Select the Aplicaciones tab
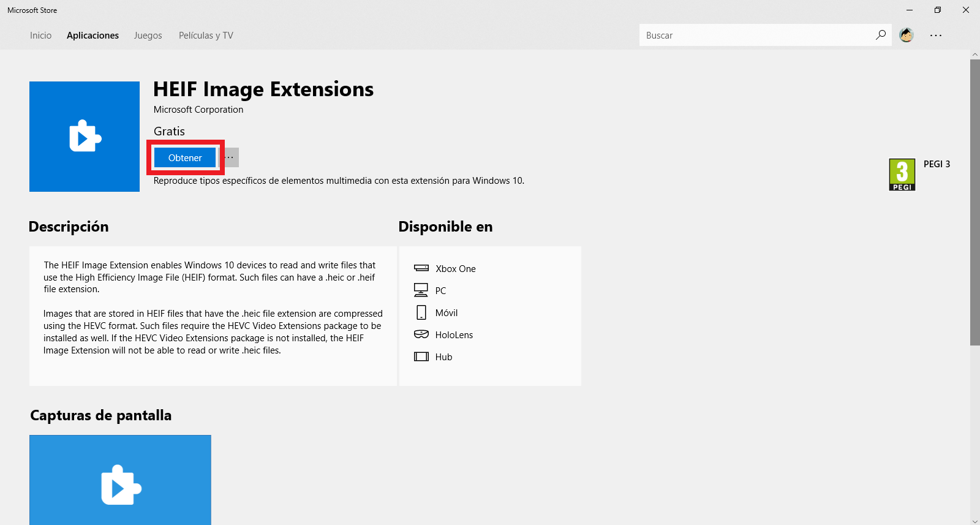Image resolution: width=980 pixels, height=525 pixels. pyautogui.click(x=92, y=36)
